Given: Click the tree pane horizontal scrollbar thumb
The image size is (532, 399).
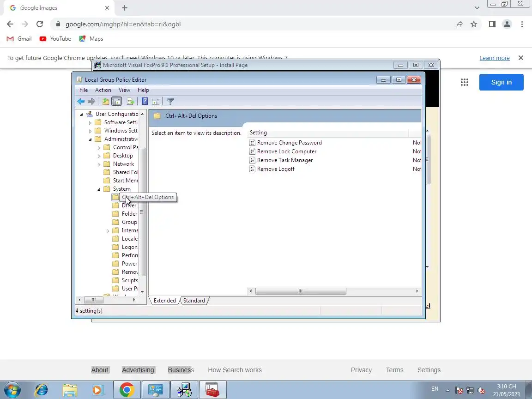Looking at the screenshot, I should [94, 300].
